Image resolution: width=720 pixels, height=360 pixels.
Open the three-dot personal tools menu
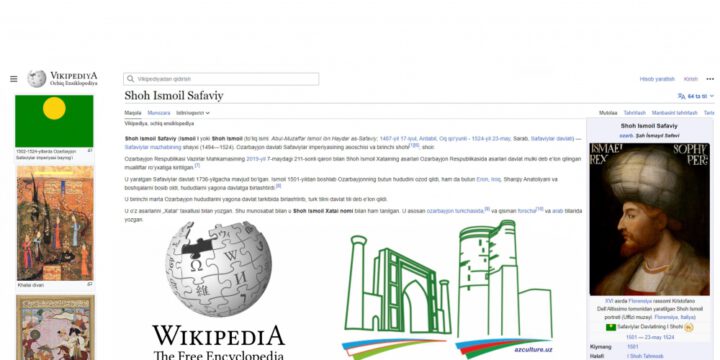[710, 79]
